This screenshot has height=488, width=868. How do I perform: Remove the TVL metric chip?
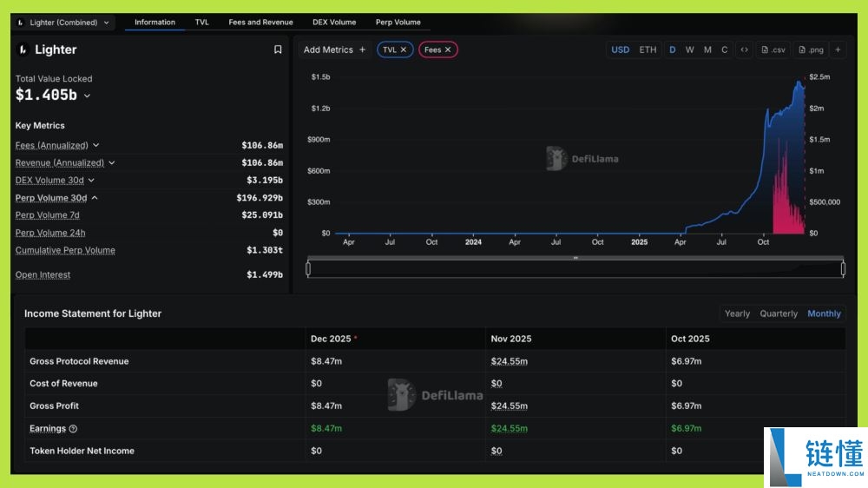click(x=404, y=49)
